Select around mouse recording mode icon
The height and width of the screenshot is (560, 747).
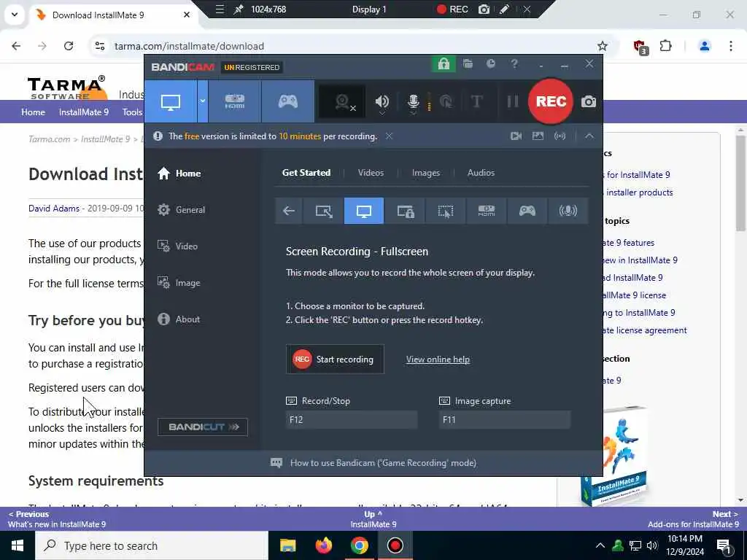point(446,211)
